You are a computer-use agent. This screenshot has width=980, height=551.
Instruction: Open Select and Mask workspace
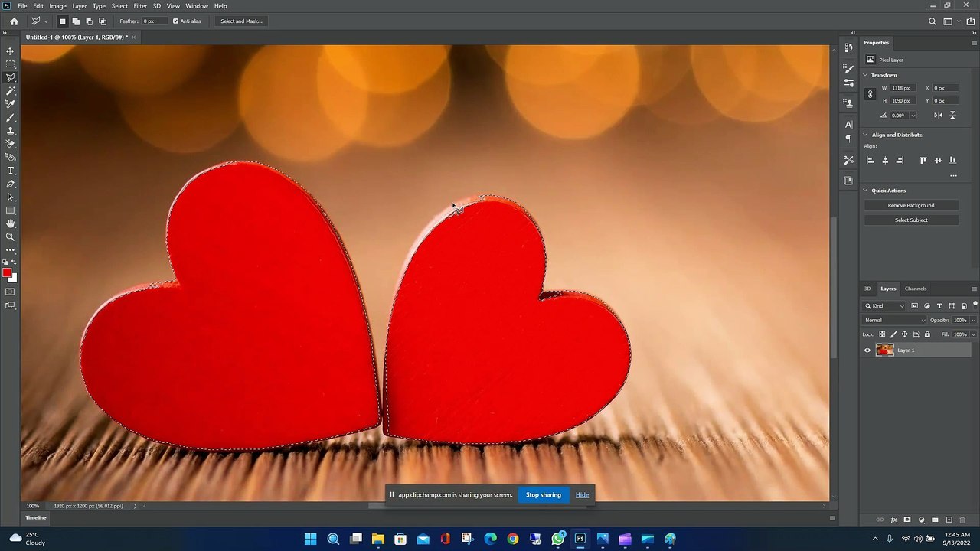pos(241,21)
